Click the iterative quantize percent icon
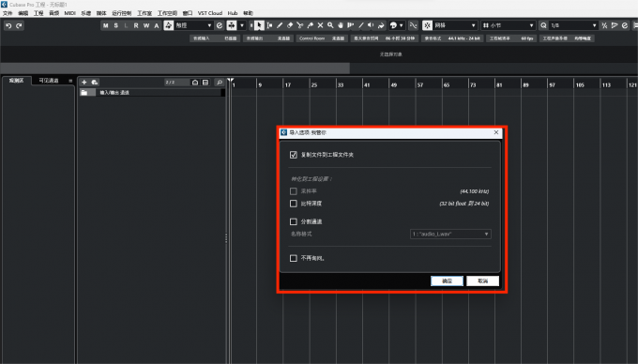 point(604,25)
